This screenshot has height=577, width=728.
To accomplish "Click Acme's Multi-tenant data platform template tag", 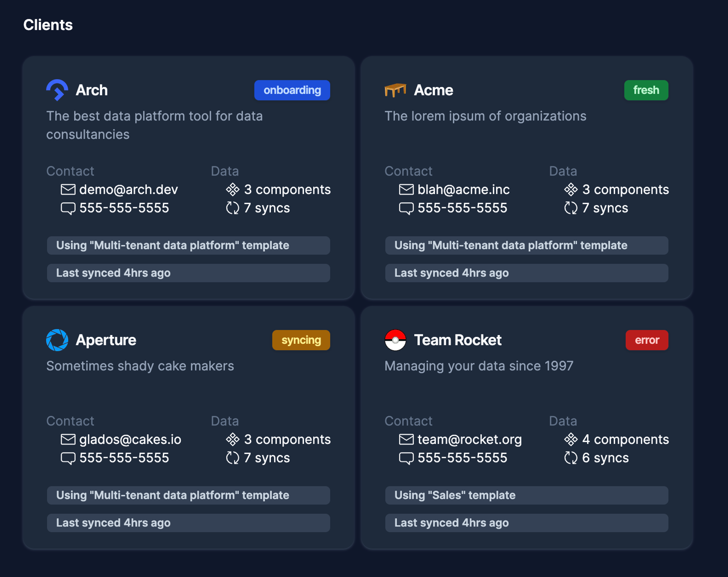I will click(527, 246).
